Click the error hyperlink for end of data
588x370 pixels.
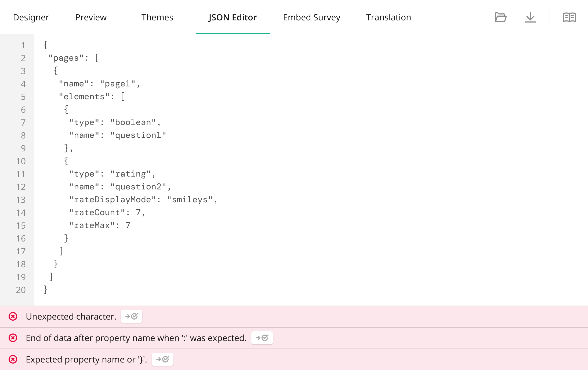pos(136,338)
